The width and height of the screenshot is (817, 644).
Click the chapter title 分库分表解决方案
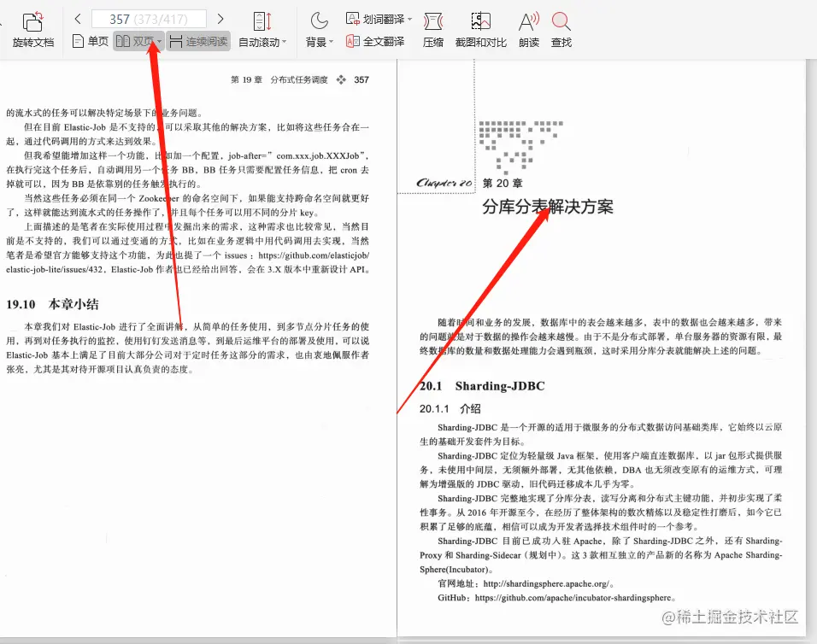548,207
